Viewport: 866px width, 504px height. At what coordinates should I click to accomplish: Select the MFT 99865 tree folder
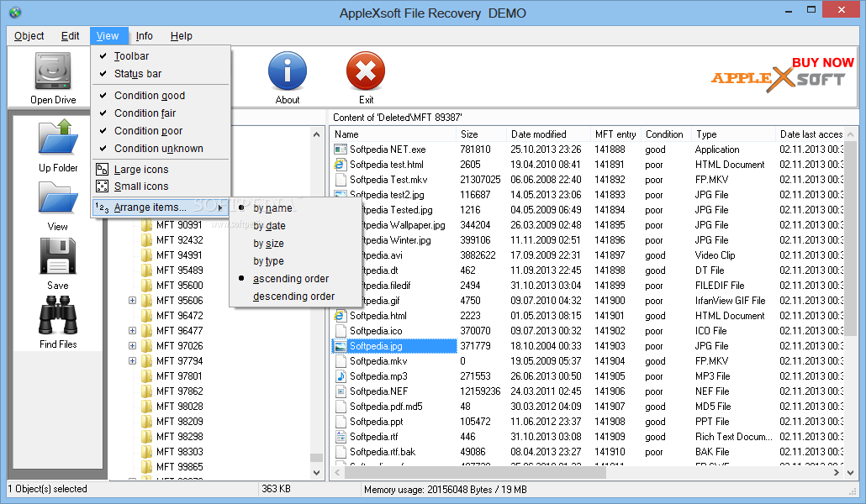179,466
